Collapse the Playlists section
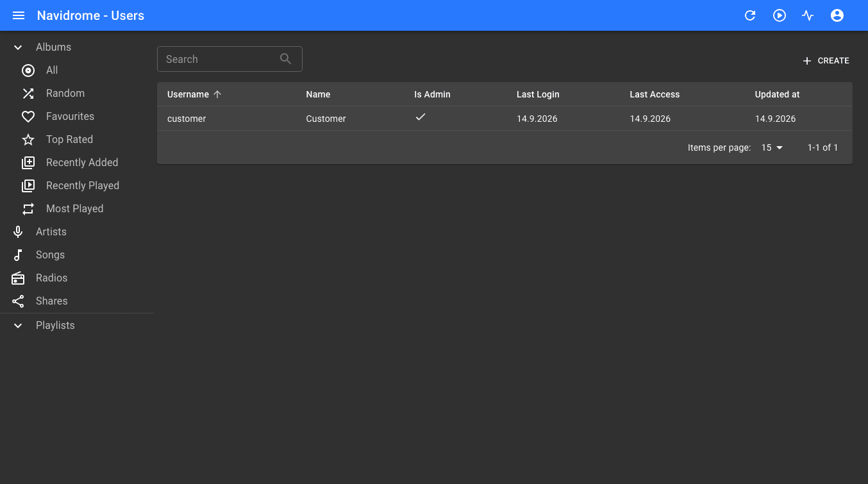 point(18,326)
